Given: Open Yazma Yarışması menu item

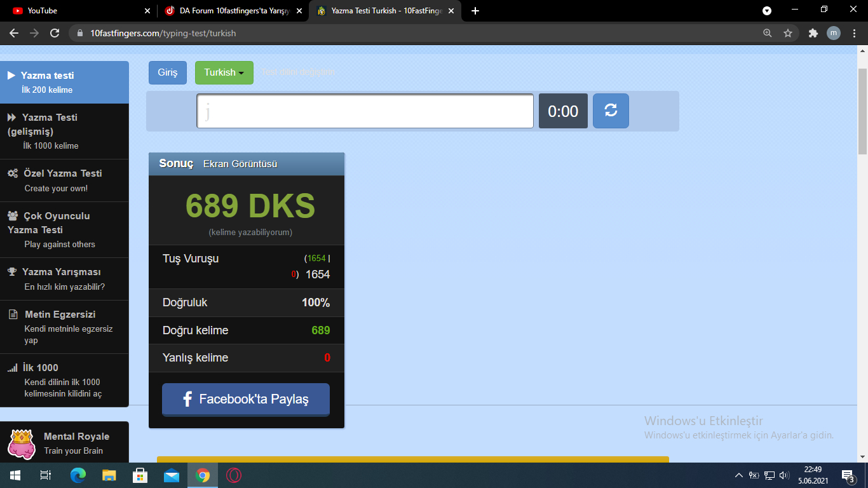Looking at the screenshot, I should coord(64,279).
